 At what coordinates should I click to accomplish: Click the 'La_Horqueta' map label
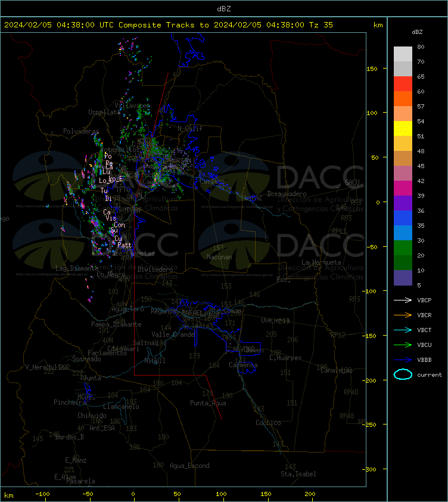pyautogui.click(x=321, y=262)
